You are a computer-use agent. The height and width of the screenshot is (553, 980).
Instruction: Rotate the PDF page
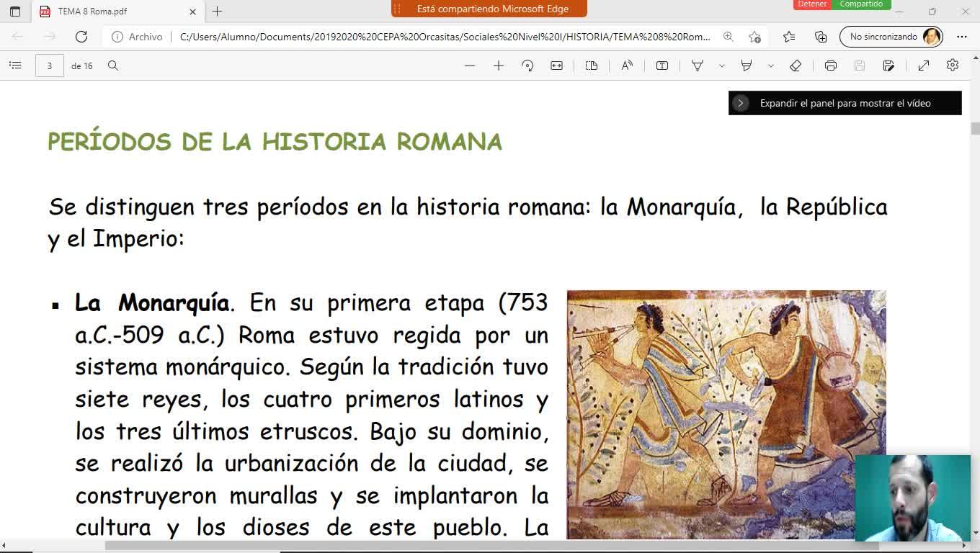tap(527, 66)
